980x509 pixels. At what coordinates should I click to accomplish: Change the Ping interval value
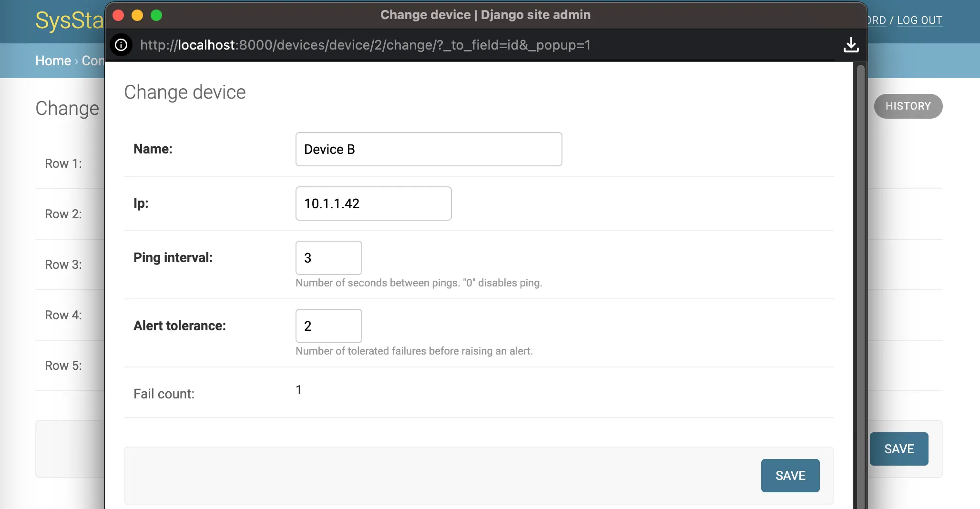click(328, 258)
